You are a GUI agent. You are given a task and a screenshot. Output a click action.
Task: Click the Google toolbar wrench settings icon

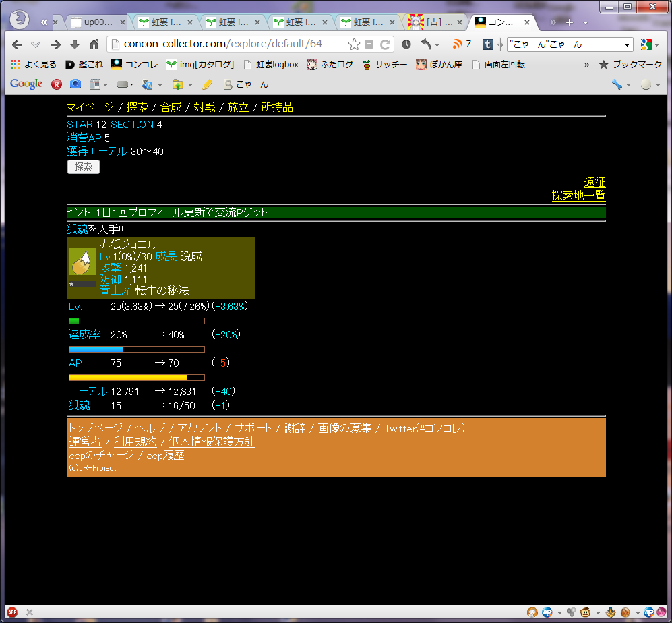coord(617,84)
